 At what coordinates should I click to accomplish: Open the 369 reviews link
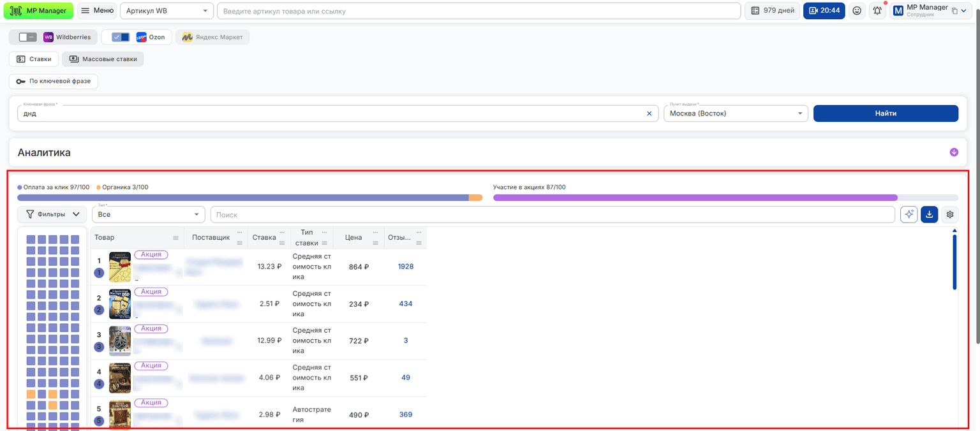[406, 414]
